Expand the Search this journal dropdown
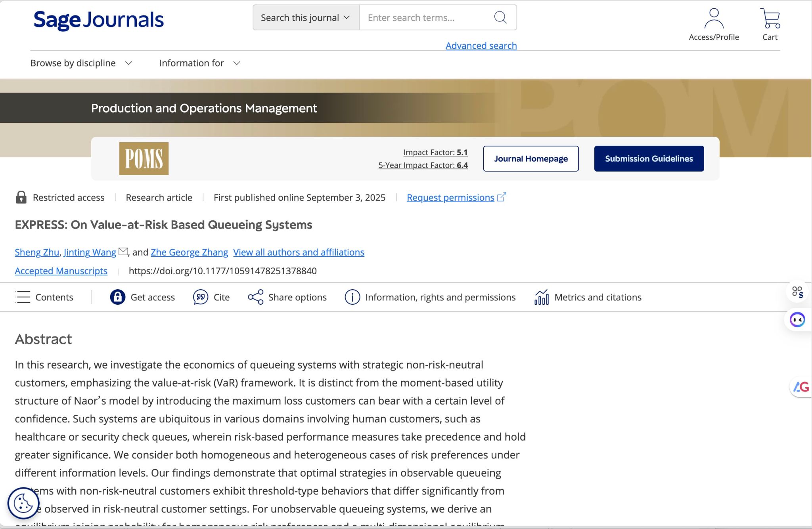 pos(306,17)
